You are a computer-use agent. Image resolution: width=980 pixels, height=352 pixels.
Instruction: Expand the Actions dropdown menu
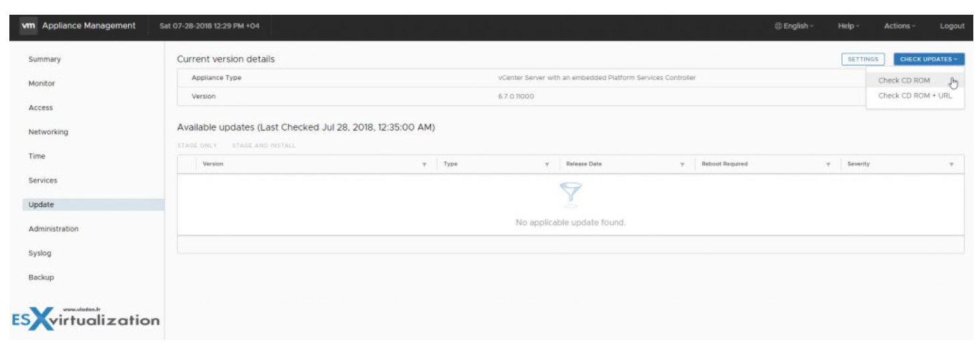pyautogui.click(x=900, y=26)
